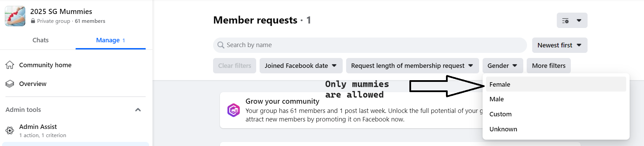
Task: Open the Community home icon
Action: 10,65
